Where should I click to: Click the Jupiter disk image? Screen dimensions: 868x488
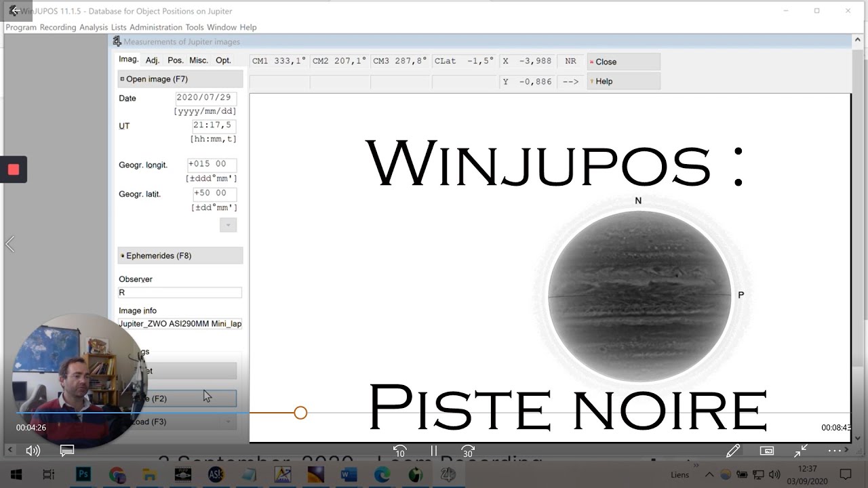click(x=639, y=296)
